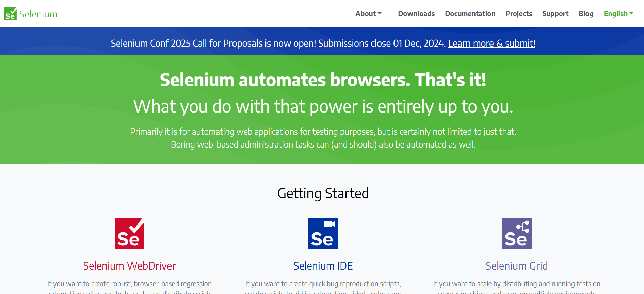The width and height of the screenshot is (644, 294).
Task: Click the Selenium WebDriver description text
Action: (x=129, y=287)
